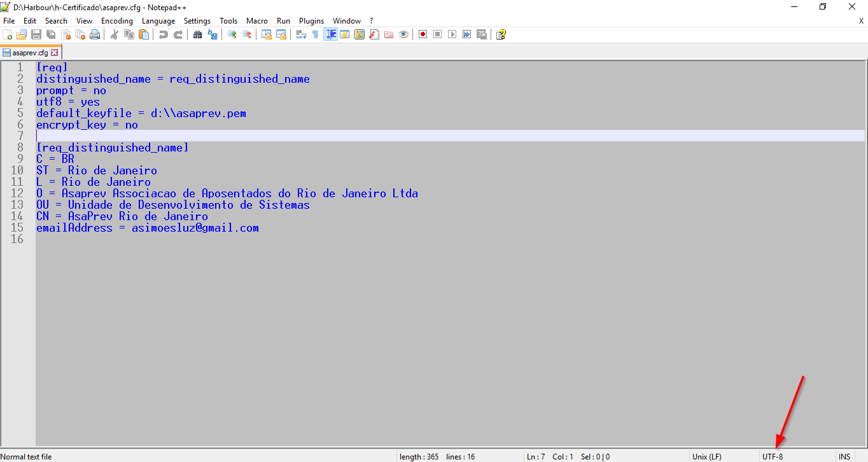Toggle the Indent Guide button

tap(331, 34)
